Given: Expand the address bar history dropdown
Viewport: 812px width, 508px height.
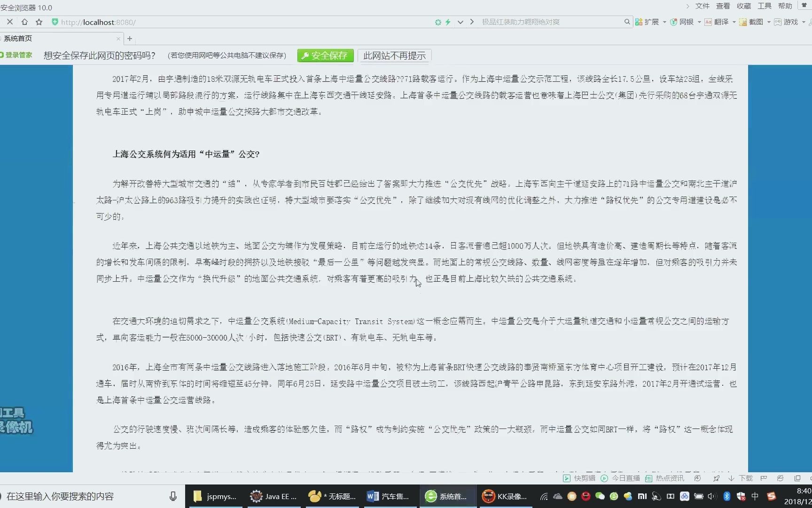Looking at the screenshot, I should click(460, 22).
